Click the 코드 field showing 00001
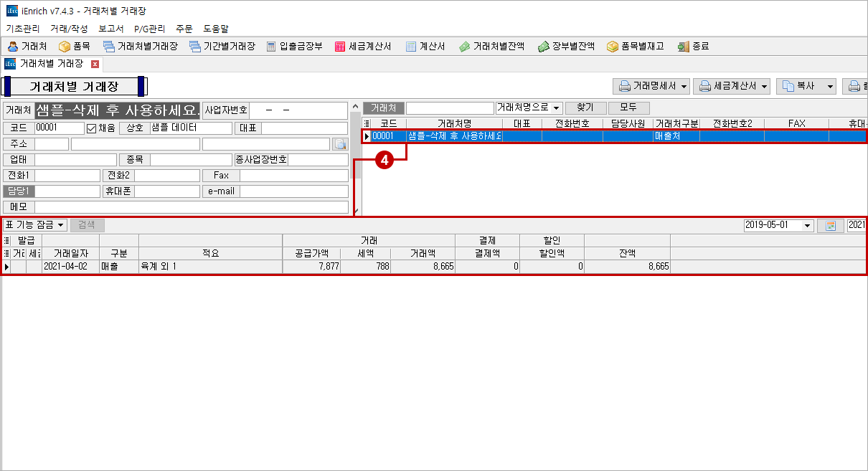Screen dimensions: 868x471 pos(60,128)
